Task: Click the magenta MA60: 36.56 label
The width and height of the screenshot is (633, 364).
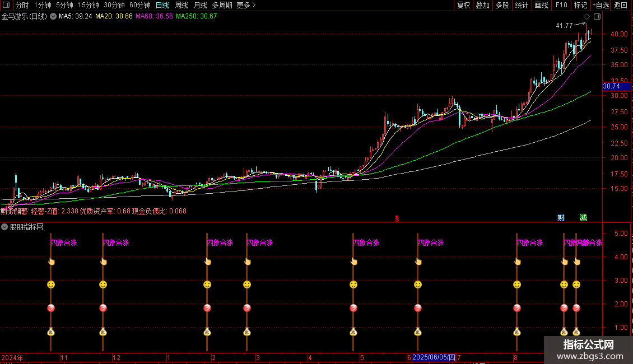Action: [x=154, y=17]
